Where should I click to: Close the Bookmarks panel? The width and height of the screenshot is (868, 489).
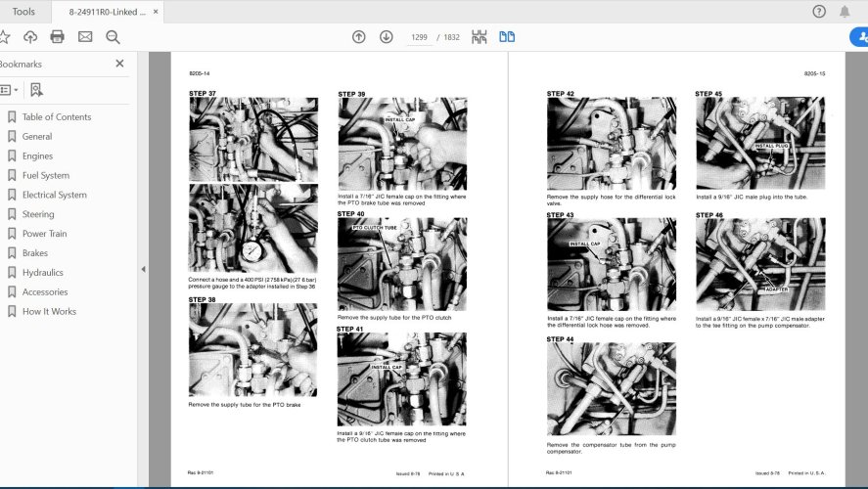coord(119,64)
